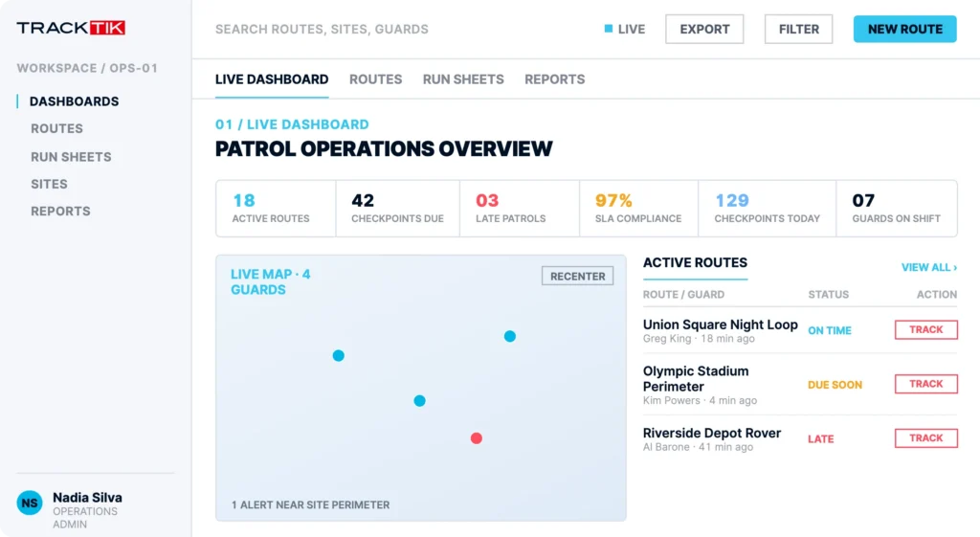Recenter the live map
The image size is (980, 537).
pos(577,276)
